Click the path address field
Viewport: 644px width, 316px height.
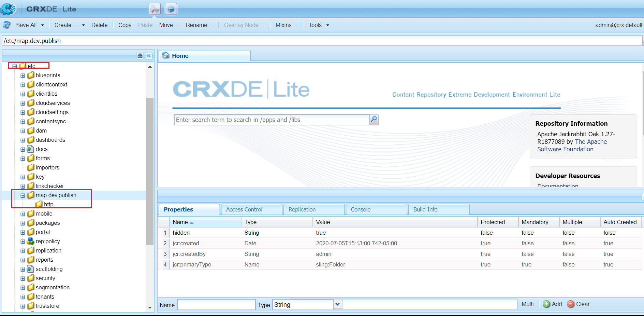click(x=322, y=41)
